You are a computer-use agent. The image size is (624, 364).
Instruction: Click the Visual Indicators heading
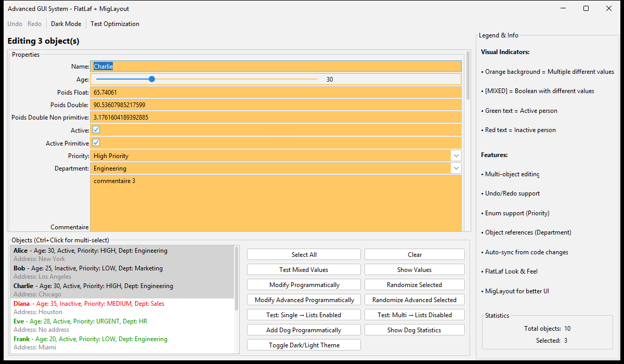pos(505,52)
